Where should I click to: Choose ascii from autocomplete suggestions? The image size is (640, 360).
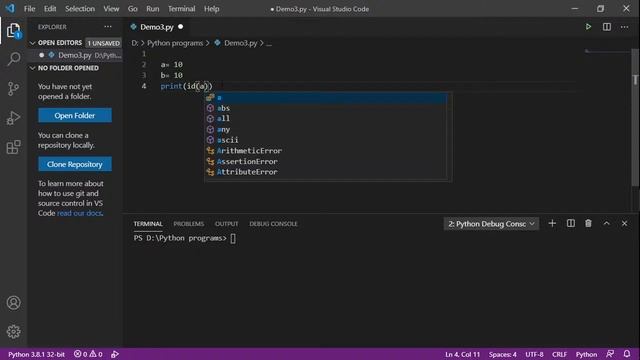pos(326,140)
